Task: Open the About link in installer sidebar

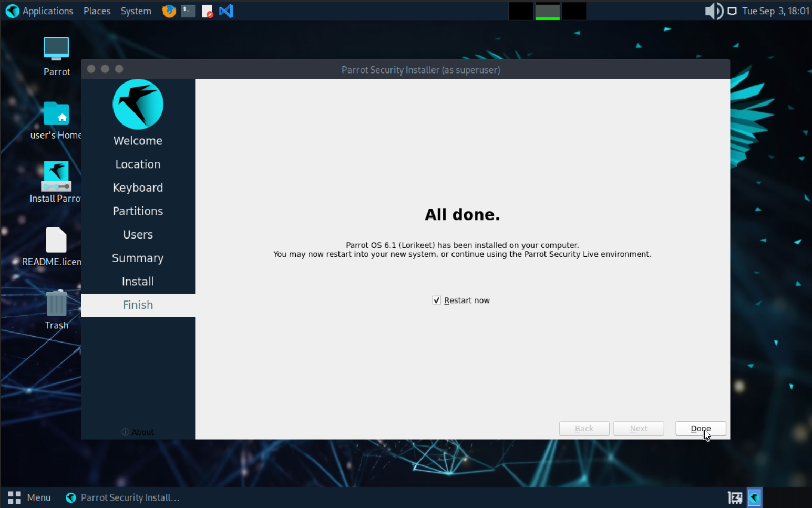Action: [x=138, y=432]
